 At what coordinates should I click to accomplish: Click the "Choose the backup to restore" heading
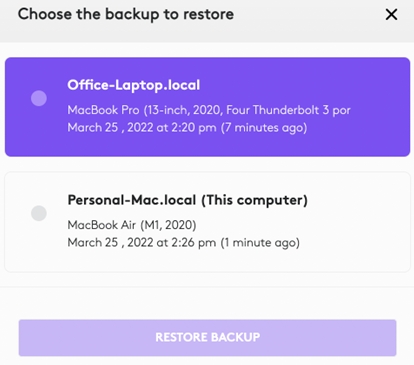point(126,14)
